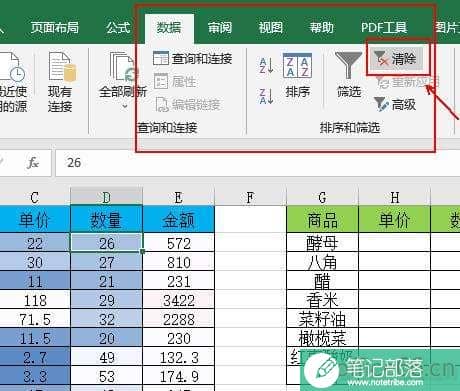460x391 pixels.
Task: Select cell with value 2288
Action: pyautogui.click(x=178, y=319)
